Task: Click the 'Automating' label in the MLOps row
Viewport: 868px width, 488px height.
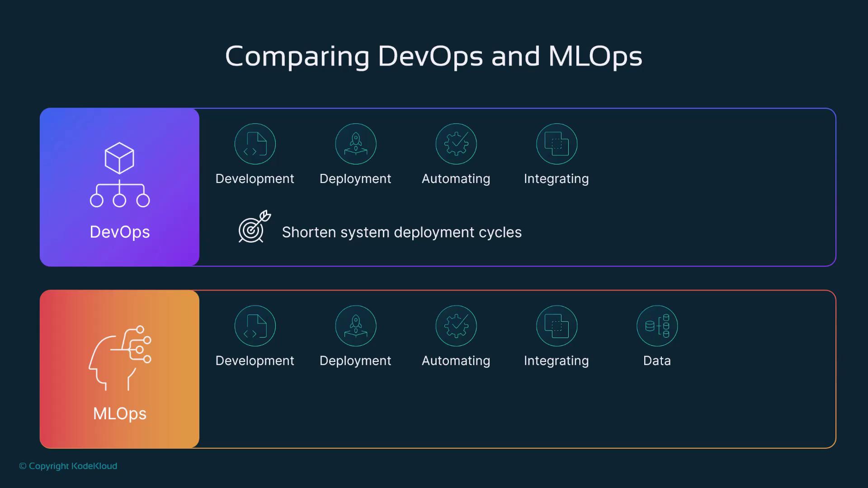Action: (x=456, y=361)
